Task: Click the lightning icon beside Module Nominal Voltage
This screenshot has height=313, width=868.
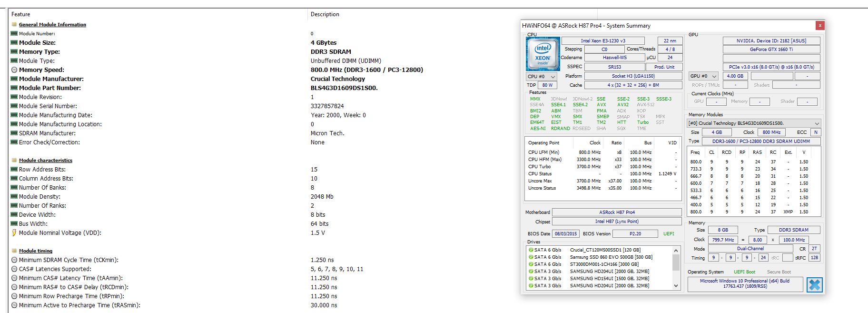Action: [x=14, y=233]
